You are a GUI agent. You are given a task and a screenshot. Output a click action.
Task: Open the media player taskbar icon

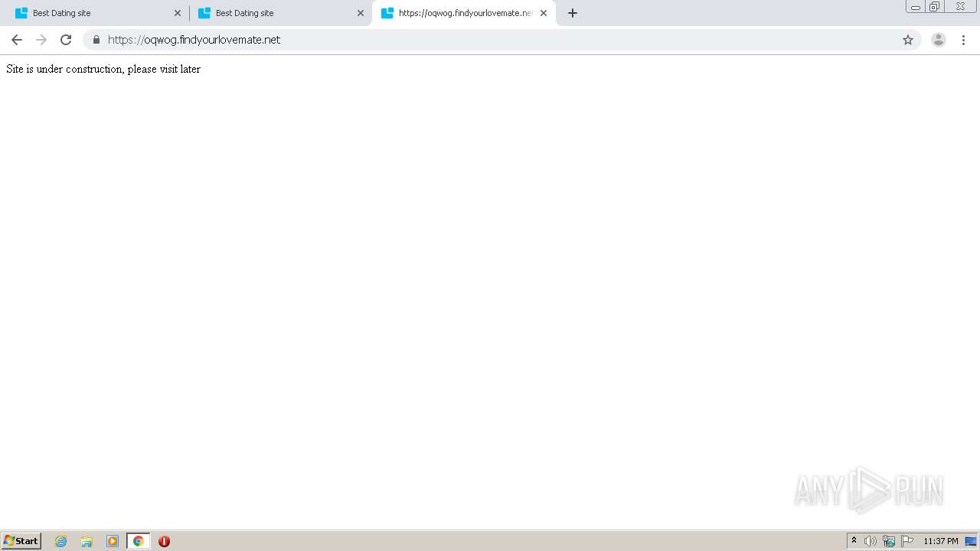(113, 541)
